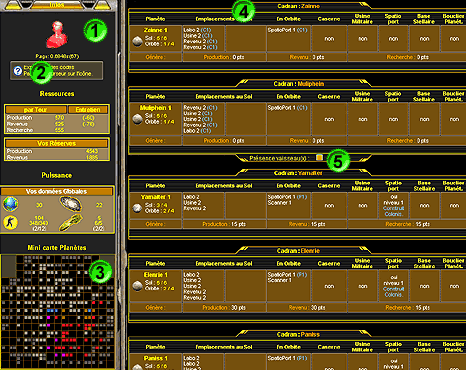The image size is (466, 370).
Task: Click the Muliphein 1 planet image
Action: point(137,119)
